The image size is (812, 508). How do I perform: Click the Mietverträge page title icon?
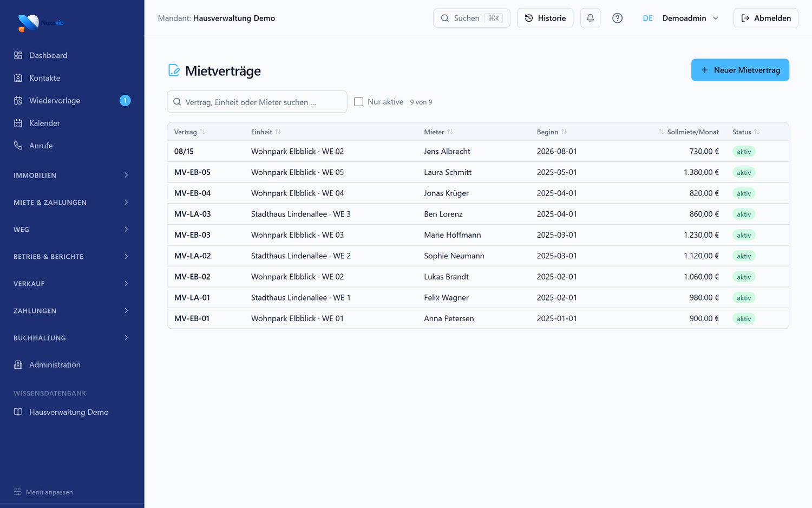tap(174, 70)
